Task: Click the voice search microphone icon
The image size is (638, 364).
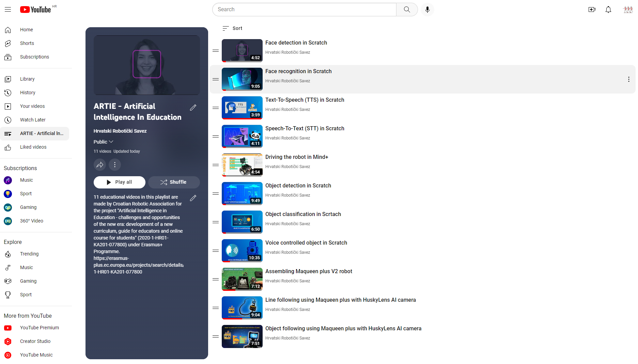Action: tap(427, 10)
